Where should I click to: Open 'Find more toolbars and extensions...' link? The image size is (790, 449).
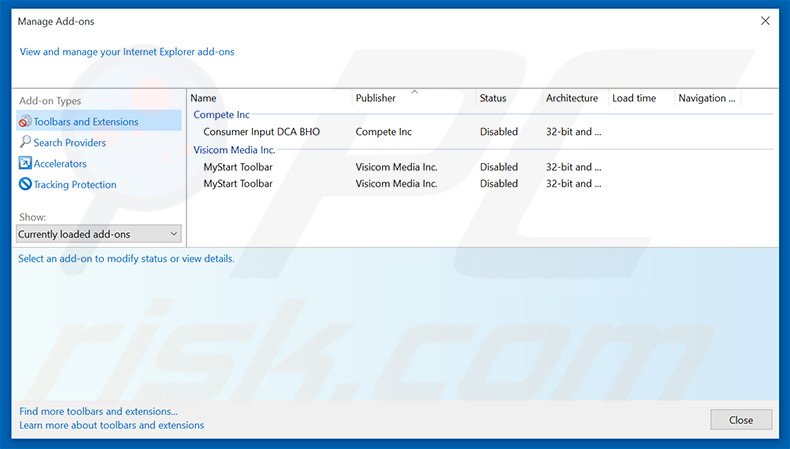pos(98,411)
